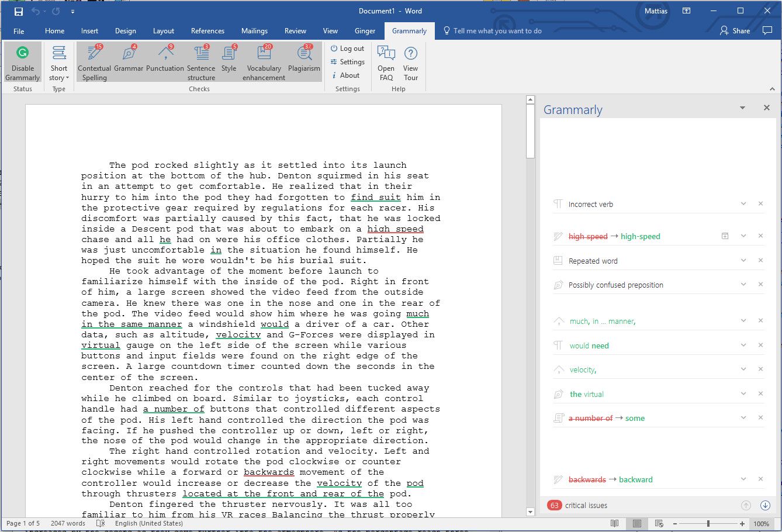Open the comments icon beside Share

(x=767, y=31)
